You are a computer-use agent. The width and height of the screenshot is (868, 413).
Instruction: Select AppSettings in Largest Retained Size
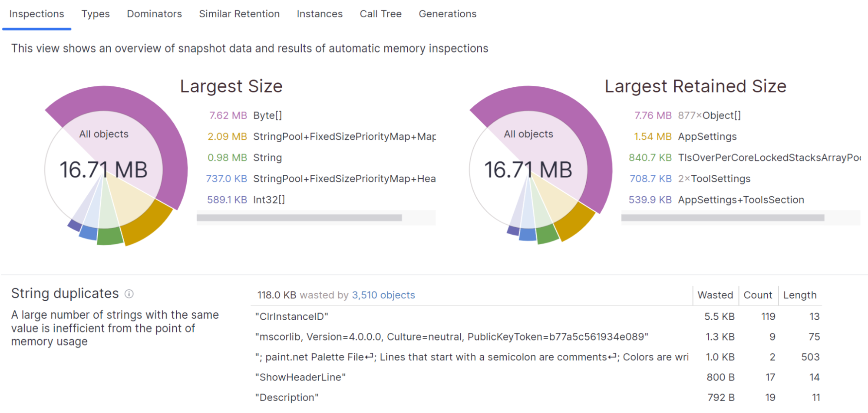tap(707, 137)
